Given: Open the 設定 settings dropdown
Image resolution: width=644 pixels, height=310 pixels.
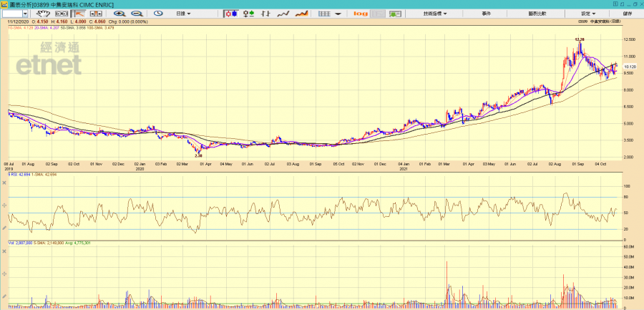Looking at the screenshot, I should point(589,14).
